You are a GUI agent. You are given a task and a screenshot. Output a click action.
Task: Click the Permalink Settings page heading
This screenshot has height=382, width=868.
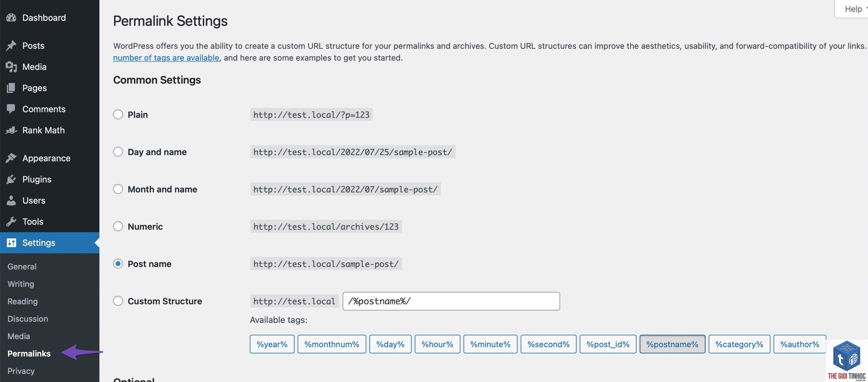[170, 21]
